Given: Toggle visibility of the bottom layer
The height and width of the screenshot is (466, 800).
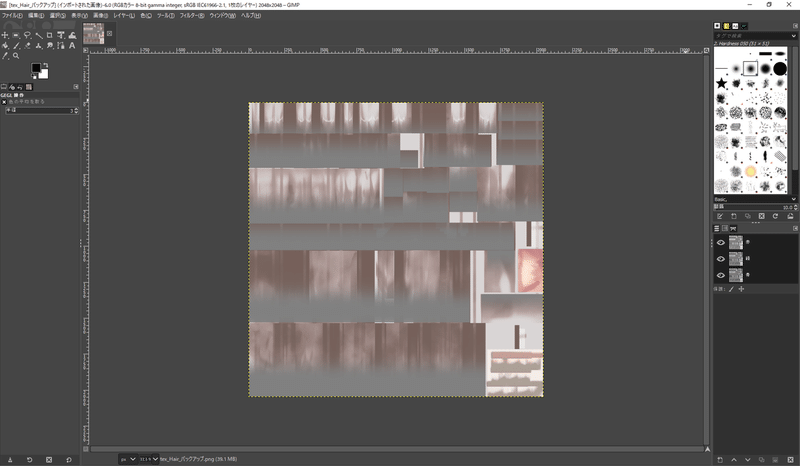Looking at the screenshot, I should coord(720,275).
